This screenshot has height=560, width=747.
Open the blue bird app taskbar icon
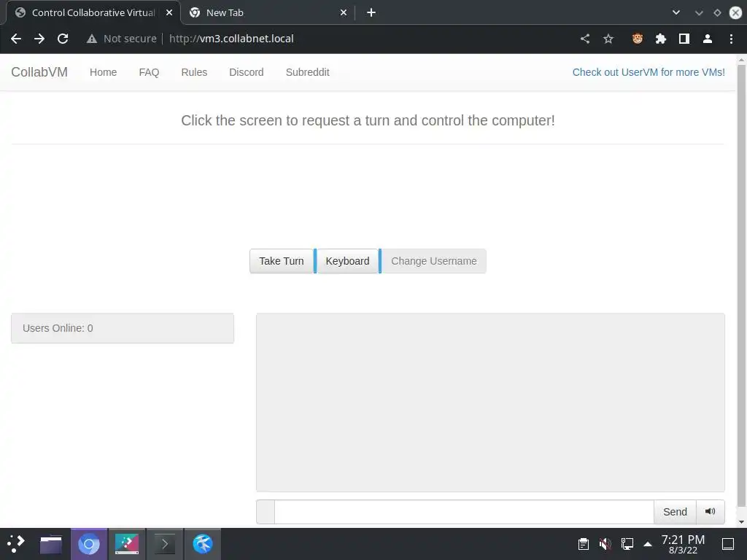coord(203,544)
